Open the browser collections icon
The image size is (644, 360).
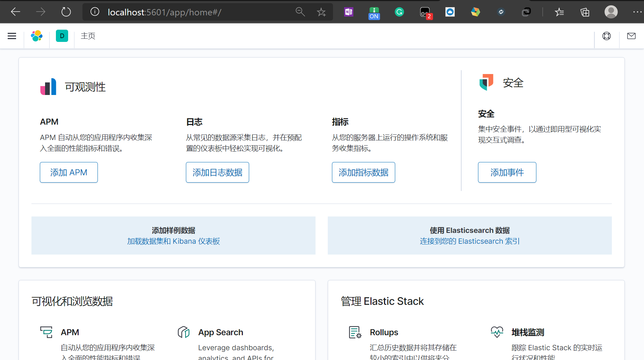click(x=585, y=12)
